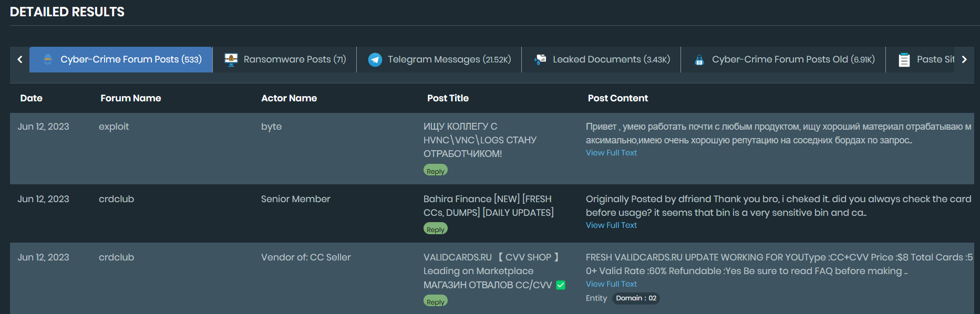Click the Telegram paper plane icon
Screen dimensions: 980x314
point(375,60)
